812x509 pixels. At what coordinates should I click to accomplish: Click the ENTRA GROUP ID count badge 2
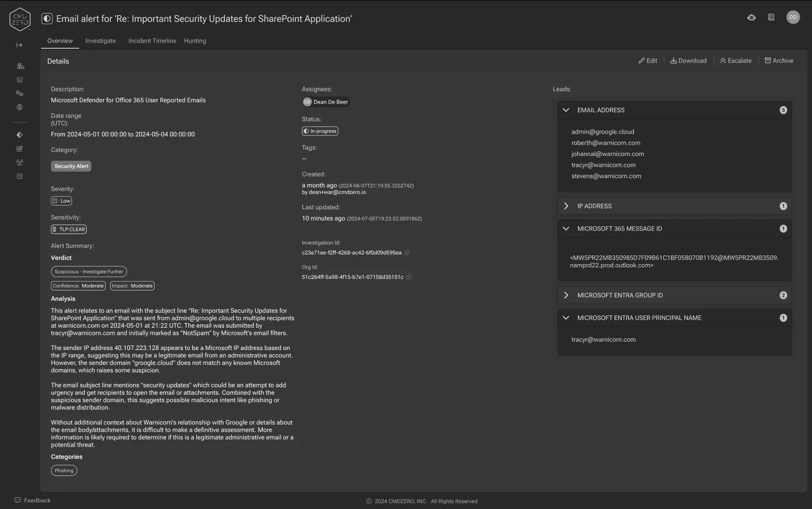[x=783, y=295]
